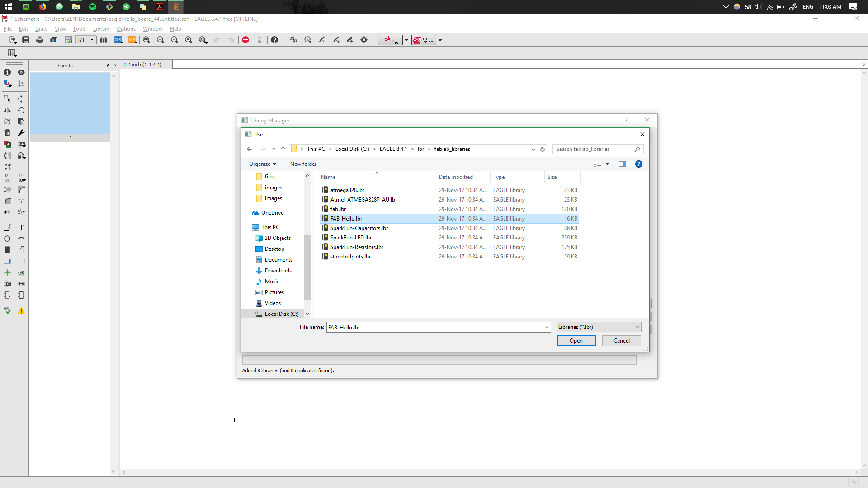Image resolution: width=868 pixels, height=488 pixels.
Task: Select the Change wrench tool
Action: (21, 133)
